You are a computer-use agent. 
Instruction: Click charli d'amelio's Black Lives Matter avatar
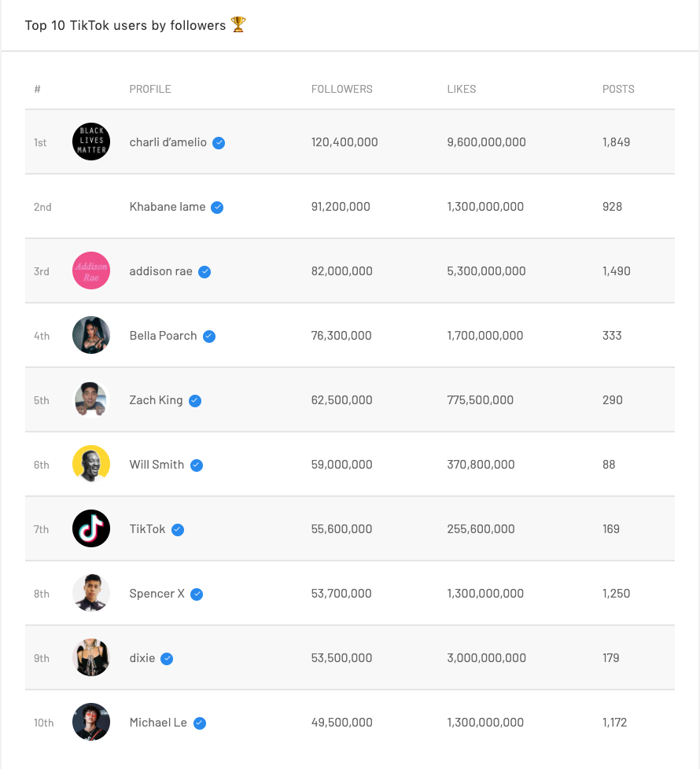pos(91,142)
